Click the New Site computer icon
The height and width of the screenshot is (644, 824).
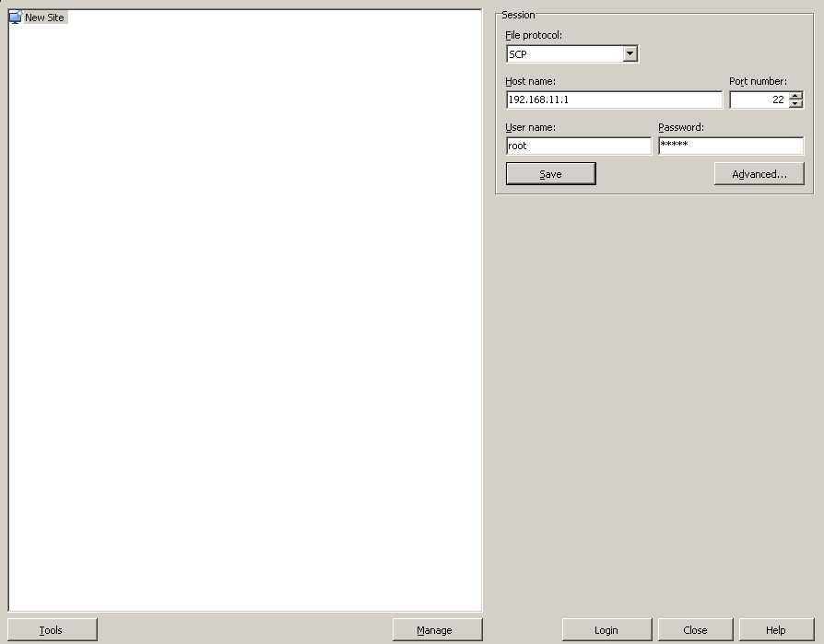pyautogui.click(x=15, y=18)
